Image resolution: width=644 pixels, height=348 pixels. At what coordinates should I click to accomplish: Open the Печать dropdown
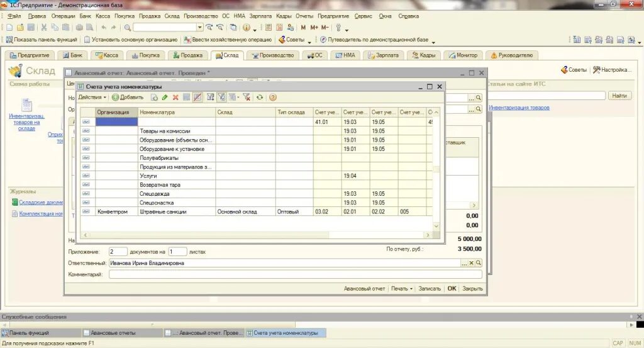pos(402,289)
